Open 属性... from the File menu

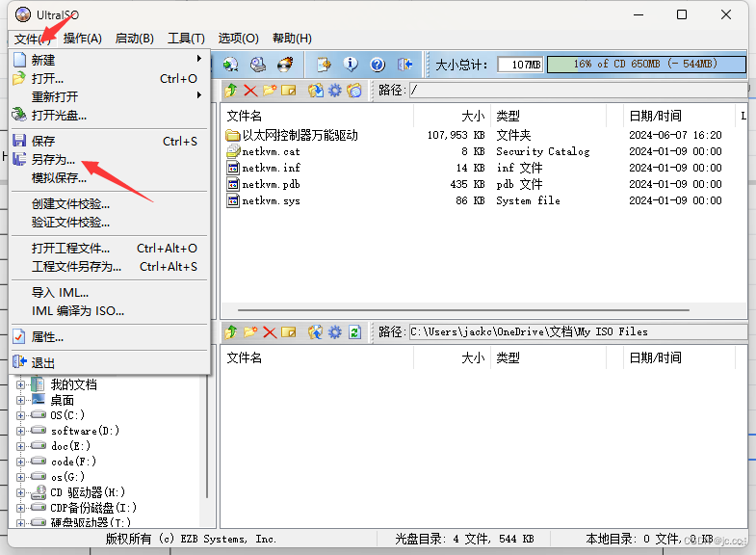(110, 336)
